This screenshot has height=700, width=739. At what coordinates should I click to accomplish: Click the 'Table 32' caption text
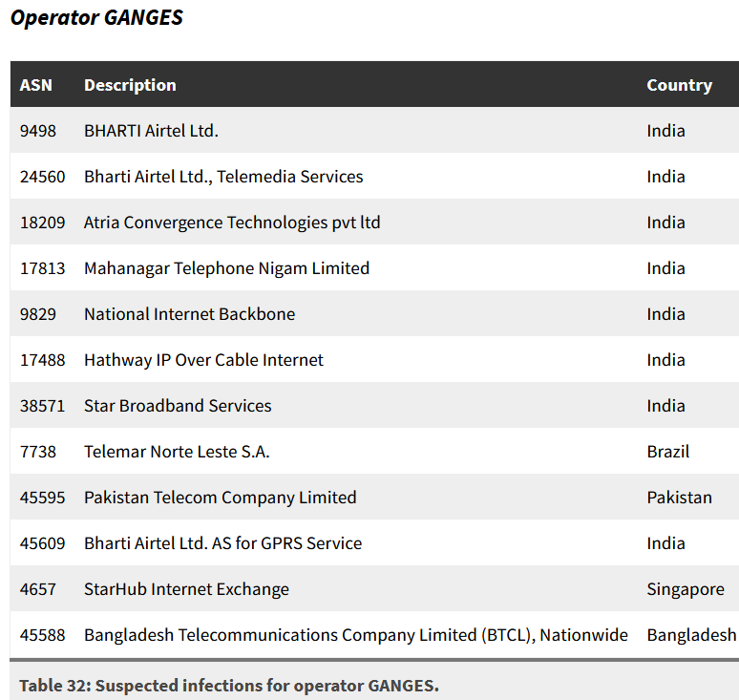228,686
